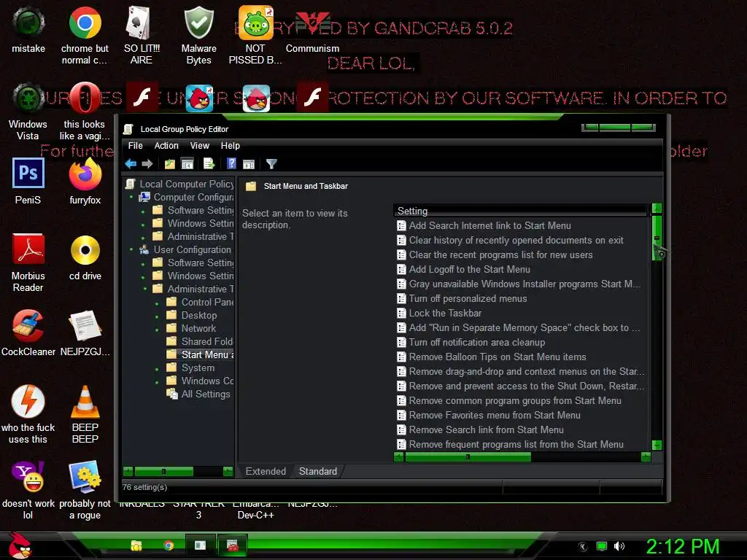Click the tree pane horizontal scrollbar thumb
This screenshot has width=747, height=560.
(x=164, y=472)
